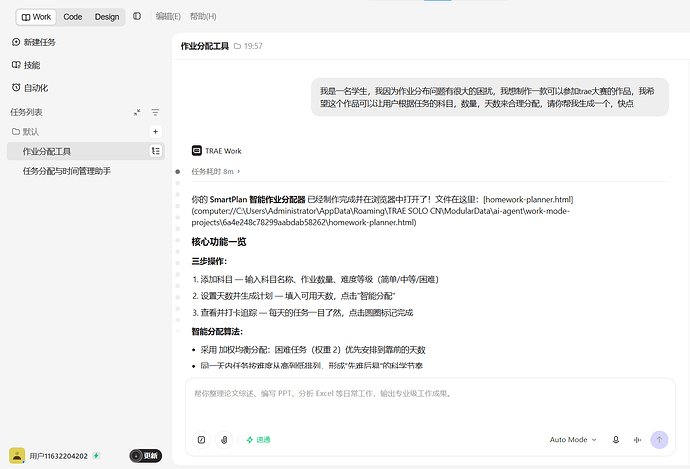The image size is (690, 469).
Task: Open the task list filter icon
Action: pyautogui.click(x=155, y=113)
